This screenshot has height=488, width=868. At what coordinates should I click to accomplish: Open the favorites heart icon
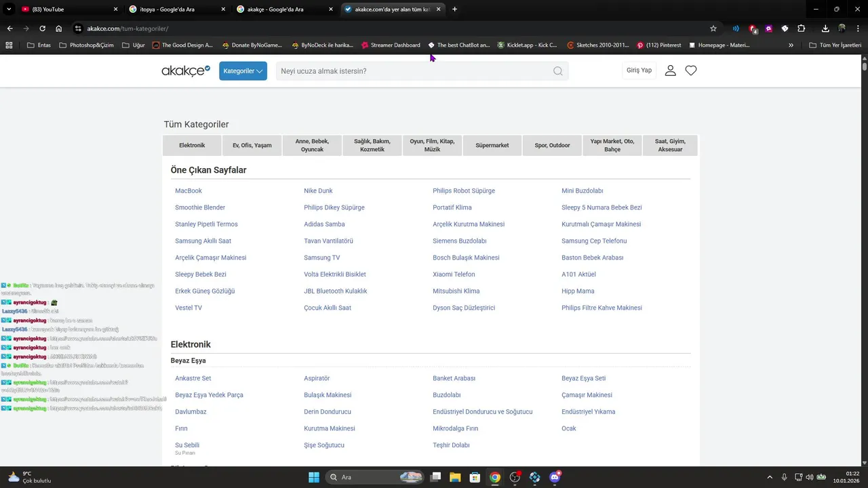[691, 70]
